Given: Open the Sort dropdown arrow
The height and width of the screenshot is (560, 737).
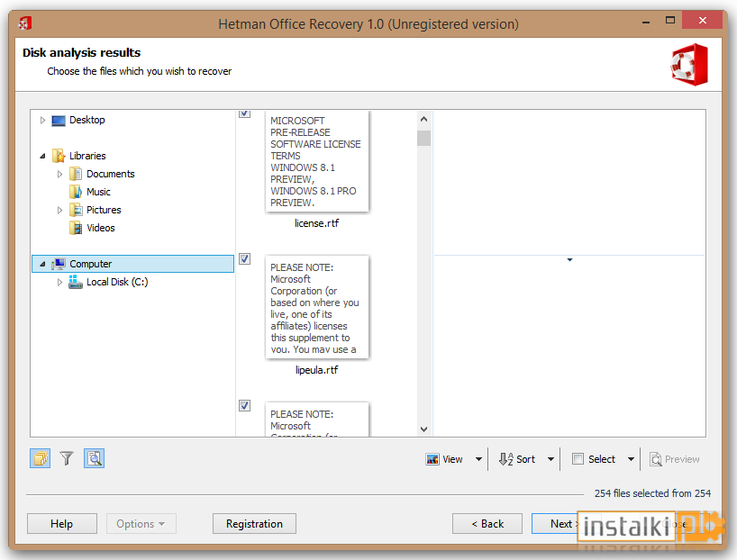Looking at the screenshot, I should coord(550,459).
